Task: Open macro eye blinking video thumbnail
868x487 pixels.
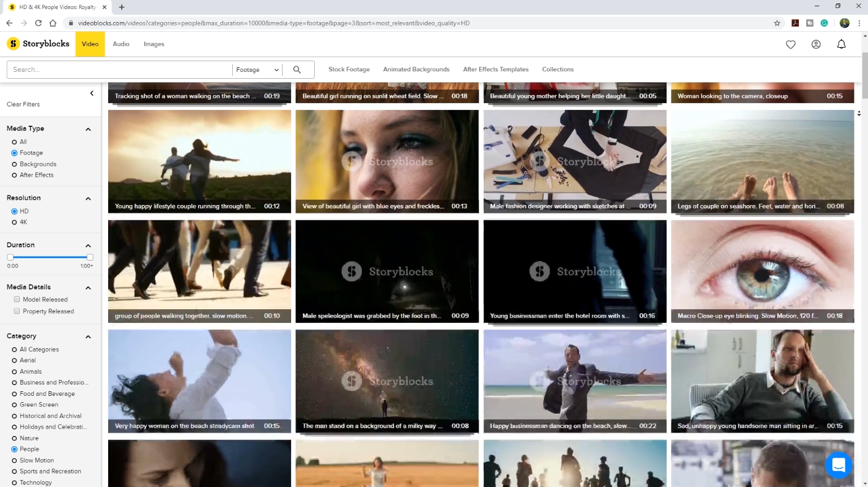Action: pos(762,271)
